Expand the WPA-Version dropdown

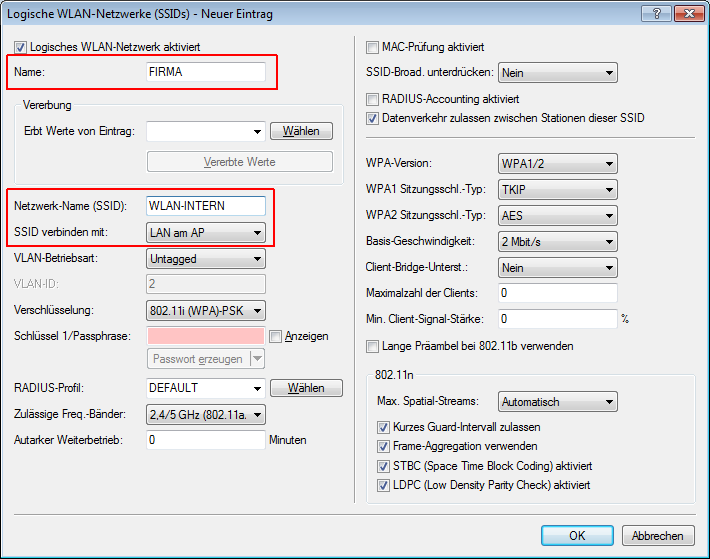557,163
